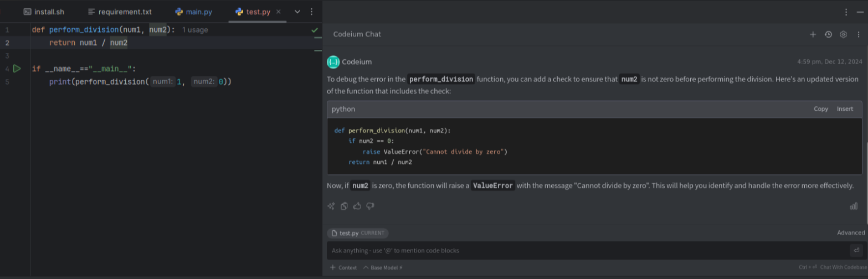Switch to the install.sh tab

pyautogui.click(x=44, y=12)
